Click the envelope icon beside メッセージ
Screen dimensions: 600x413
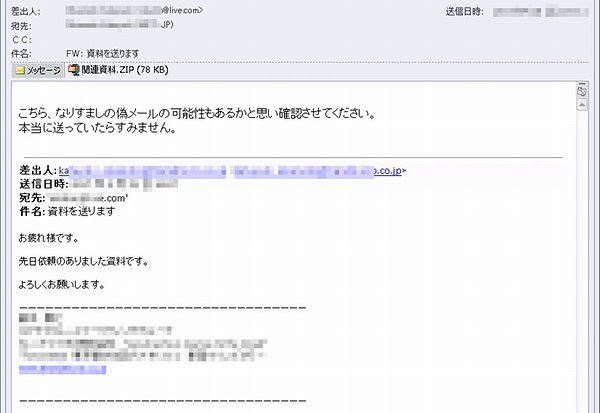(20, 71)
